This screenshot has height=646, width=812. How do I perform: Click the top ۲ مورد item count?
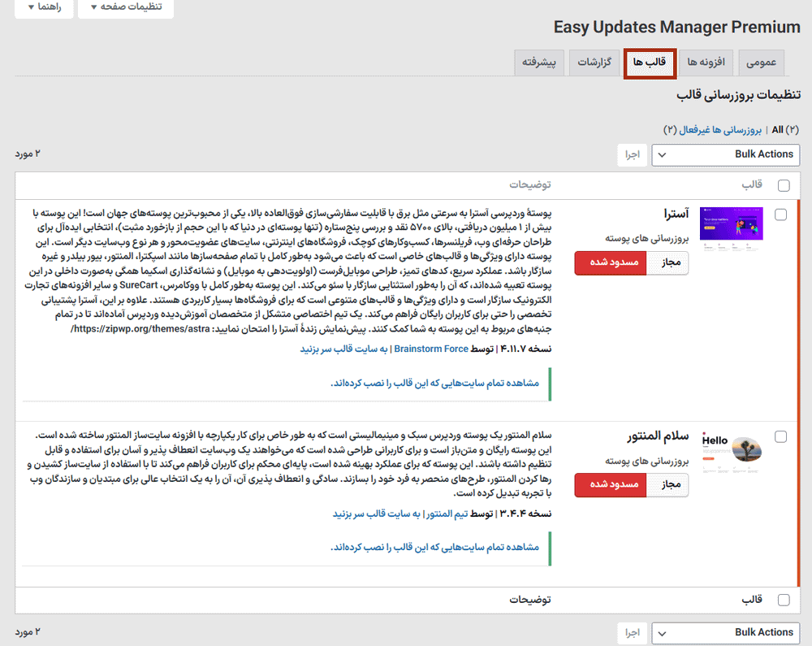(x=28, y=154)
